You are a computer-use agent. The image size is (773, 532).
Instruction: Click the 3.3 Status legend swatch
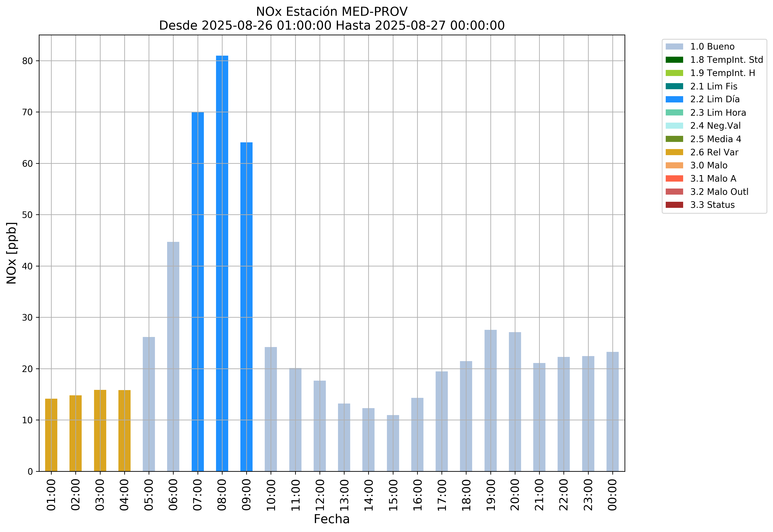tap(674, 205)
